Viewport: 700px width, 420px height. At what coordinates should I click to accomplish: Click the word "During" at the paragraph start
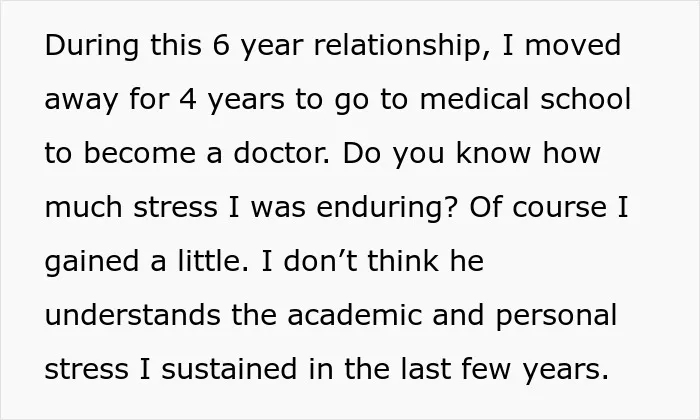(92, 46)
